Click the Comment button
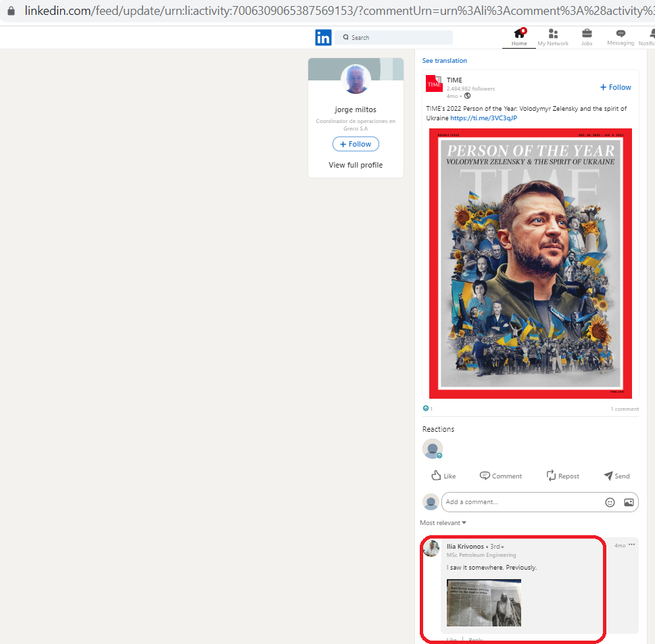 [x=500, y=476]
